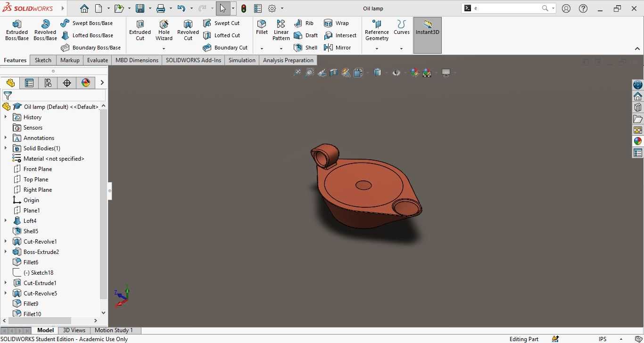Image resolution: width=644 pixels, height=343 pixels.
Task: Click the Zoom to Fit view icon
Action: (x=297, y=73)
